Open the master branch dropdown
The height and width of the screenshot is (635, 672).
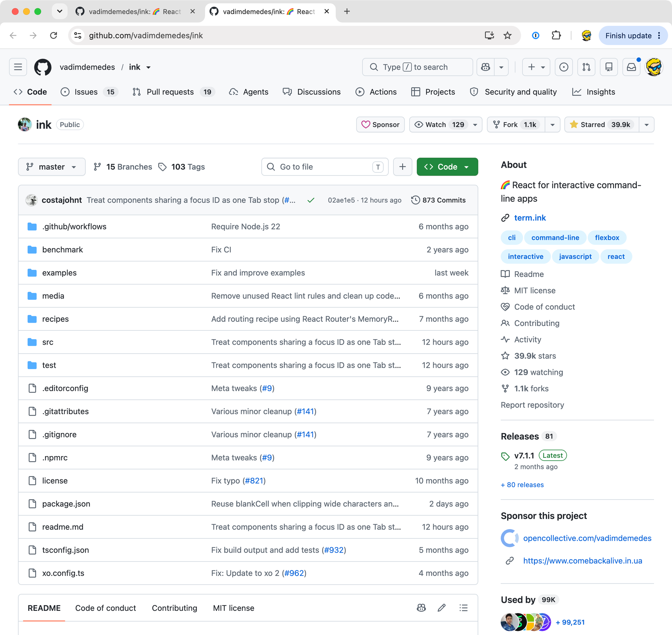click(52, 166)
